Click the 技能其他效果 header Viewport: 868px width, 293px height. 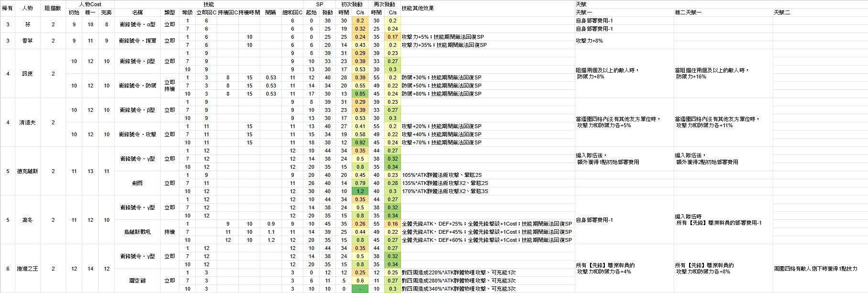[x=418, y=8]
